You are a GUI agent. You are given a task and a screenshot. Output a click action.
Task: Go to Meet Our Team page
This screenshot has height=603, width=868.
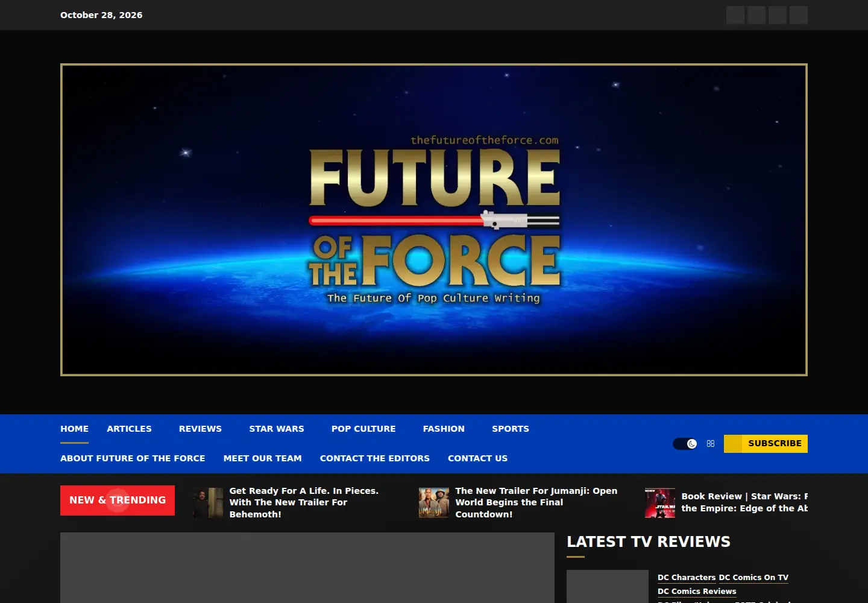click(x=262, y=458)
